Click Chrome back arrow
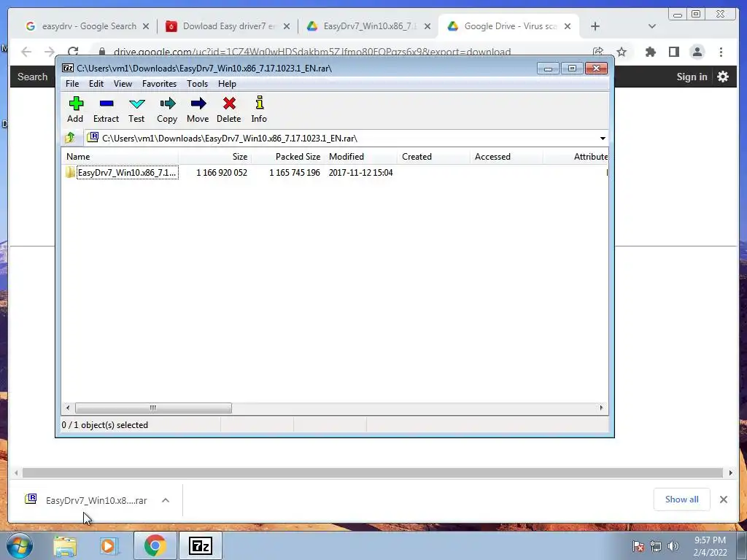 pyautogui.click(x=26, y=52)
